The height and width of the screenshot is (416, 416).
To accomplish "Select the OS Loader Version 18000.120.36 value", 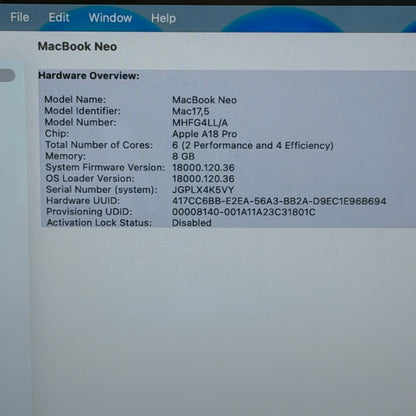I will [203, 179].
